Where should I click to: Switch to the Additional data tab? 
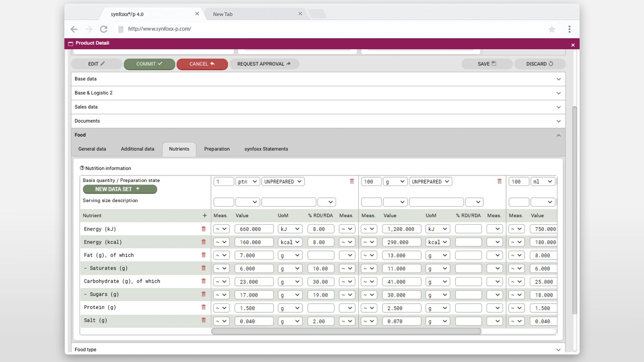[x=137, y=149]
